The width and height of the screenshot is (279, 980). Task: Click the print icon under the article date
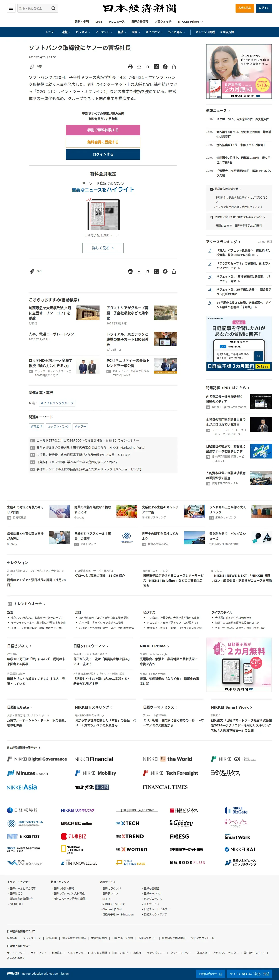tap(130, 66)
